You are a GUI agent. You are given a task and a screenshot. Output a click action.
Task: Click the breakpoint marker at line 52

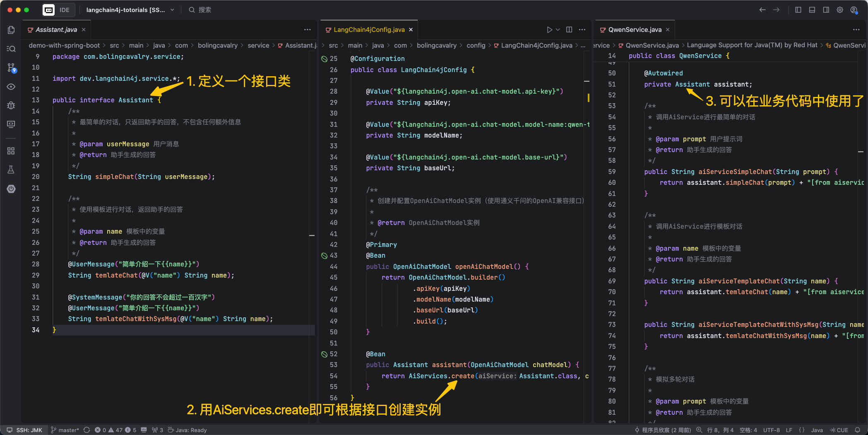point(324,354)
